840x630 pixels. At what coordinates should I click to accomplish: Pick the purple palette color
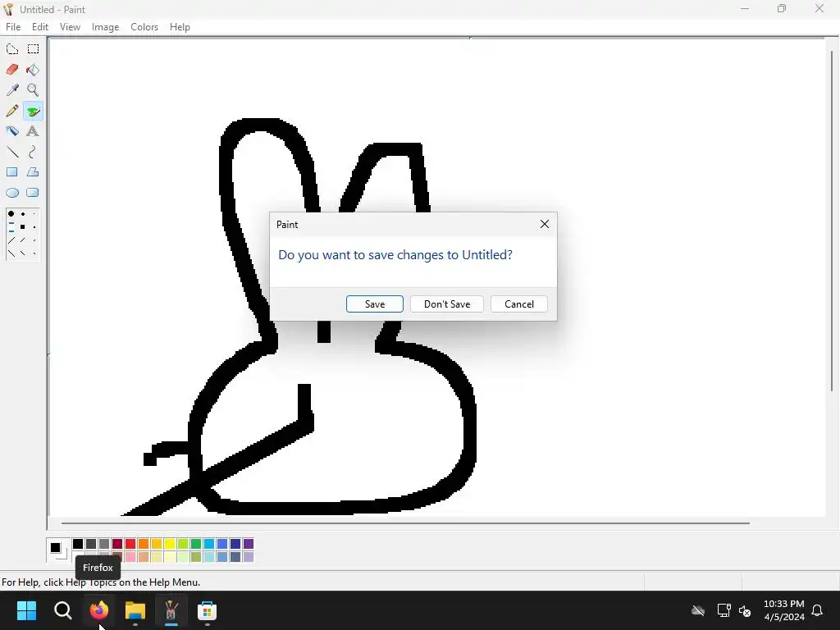[x=248, y=544]
